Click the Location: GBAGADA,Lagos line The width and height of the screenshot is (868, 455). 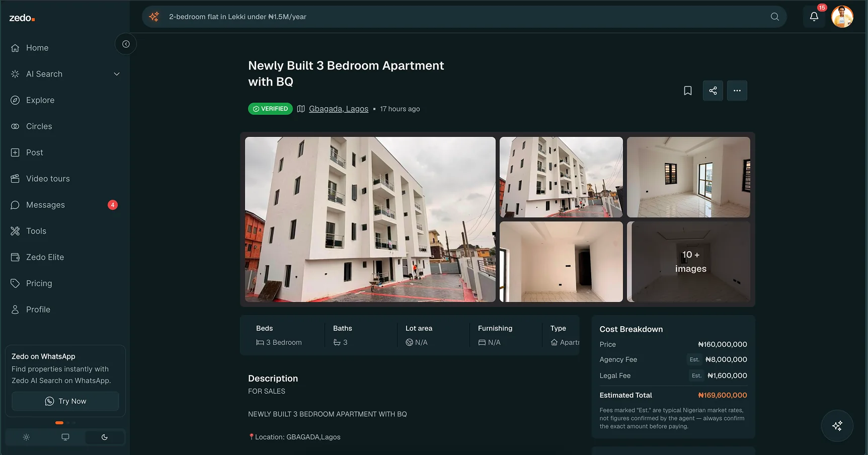pyautogui.click(x=294, y=437)
